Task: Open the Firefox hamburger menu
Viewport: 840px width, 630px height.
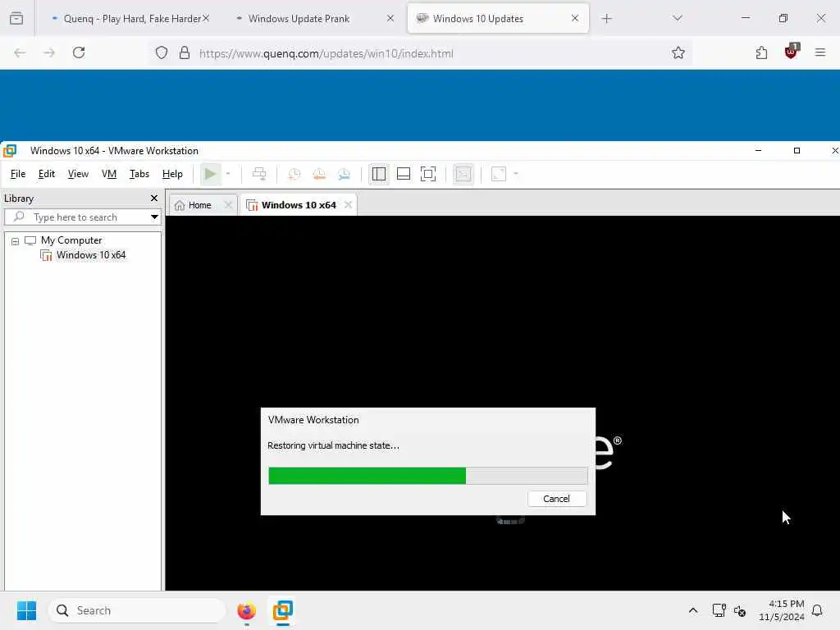Action: pyautogui.click(x=820, y=52)
